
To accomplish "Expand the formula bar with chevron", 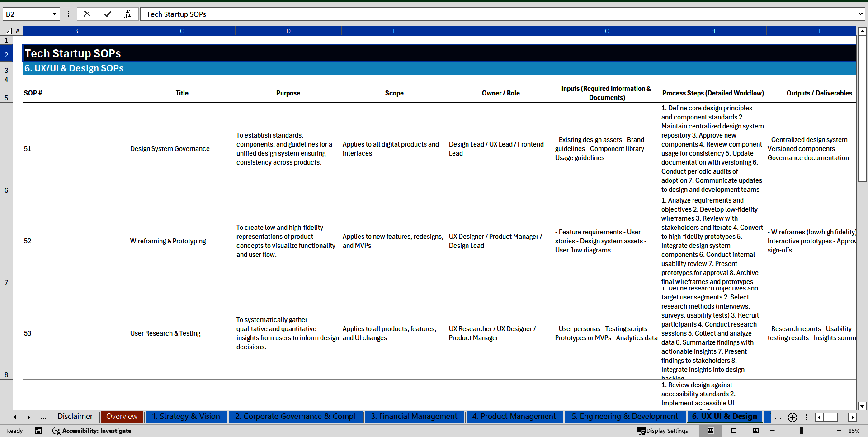I will click(860, 14).
